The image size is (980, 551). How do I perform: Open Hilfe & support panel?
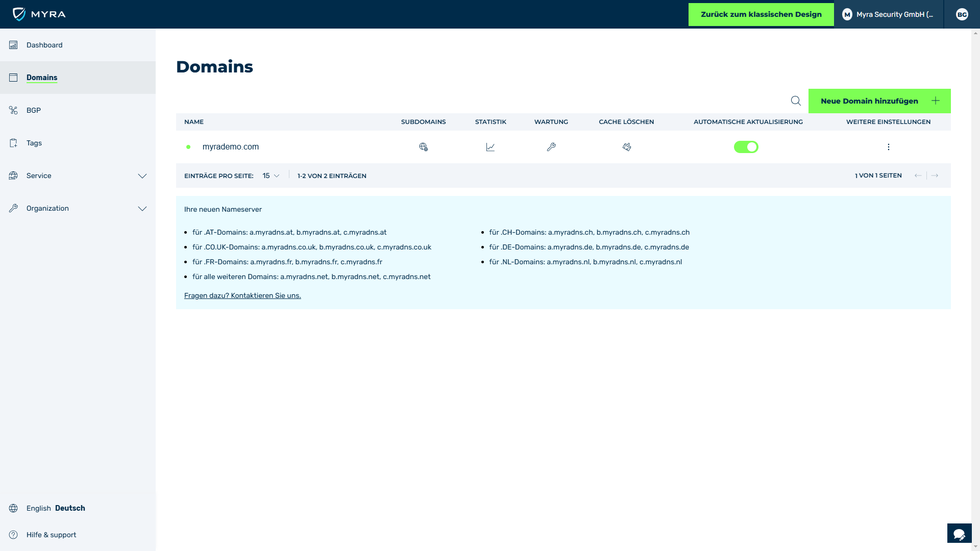(51, 535)
